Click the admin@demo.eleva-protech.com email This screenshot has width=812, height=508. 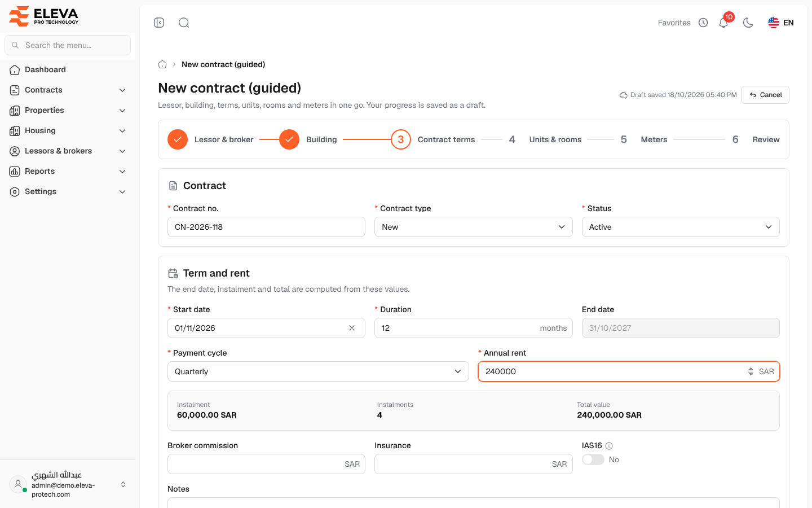[x=63, y=490]
